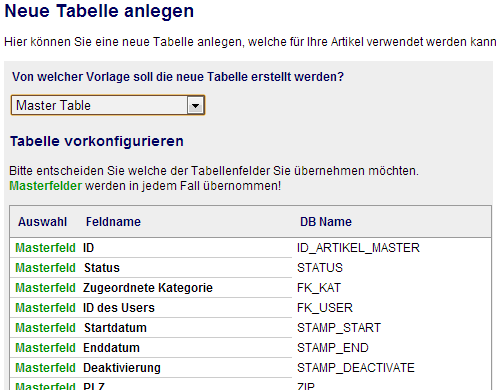This screenshot has height=390, width=496.
Task: Click the Auswahl column header
Action: coord(42,222)
